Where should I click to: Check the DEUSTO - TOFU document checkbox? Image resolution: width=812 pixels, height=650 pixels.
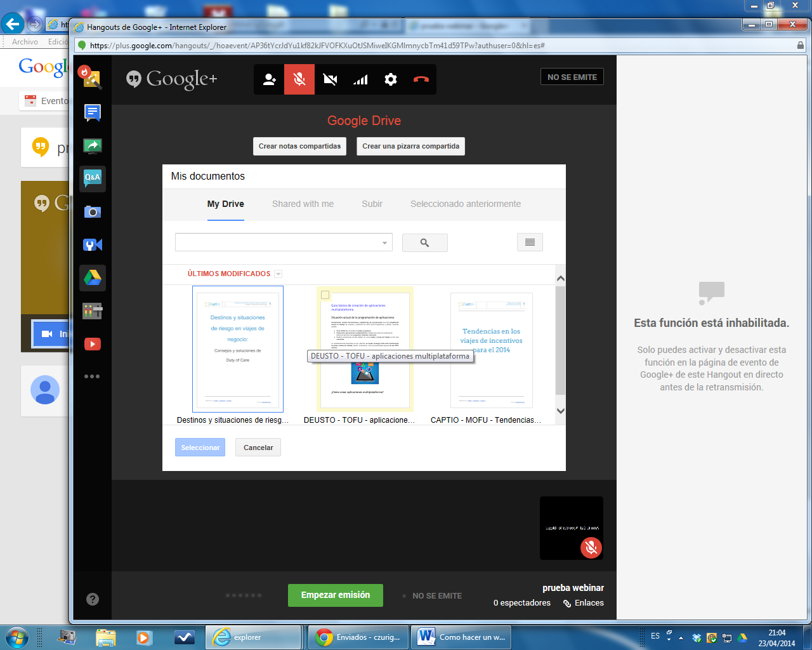pyautogui.click(x=325, y=295)
